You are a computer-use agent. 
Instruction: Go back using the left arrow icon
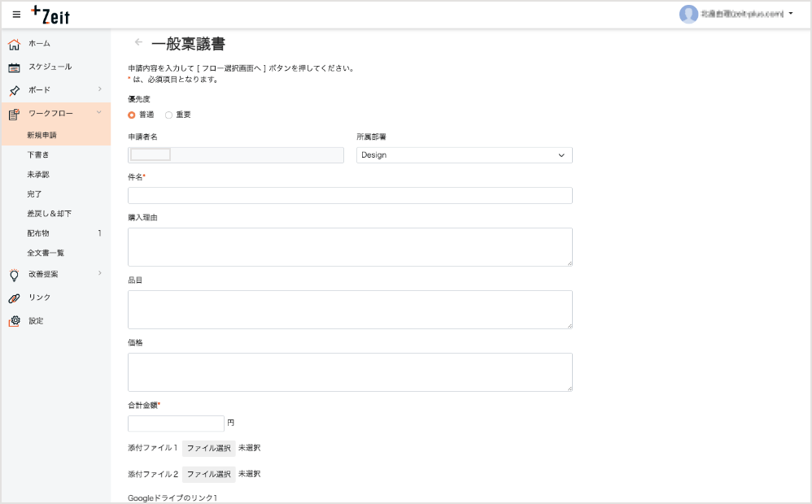pos(138,42)
